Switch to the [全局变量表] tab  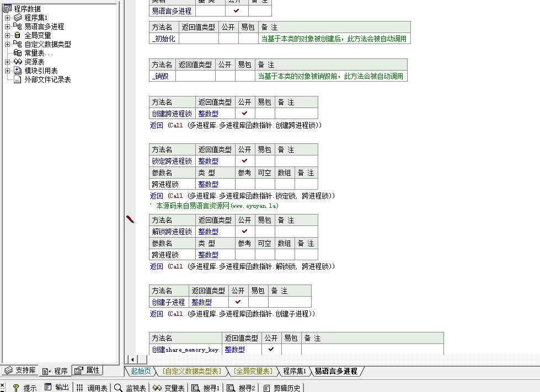pos(253,371)
